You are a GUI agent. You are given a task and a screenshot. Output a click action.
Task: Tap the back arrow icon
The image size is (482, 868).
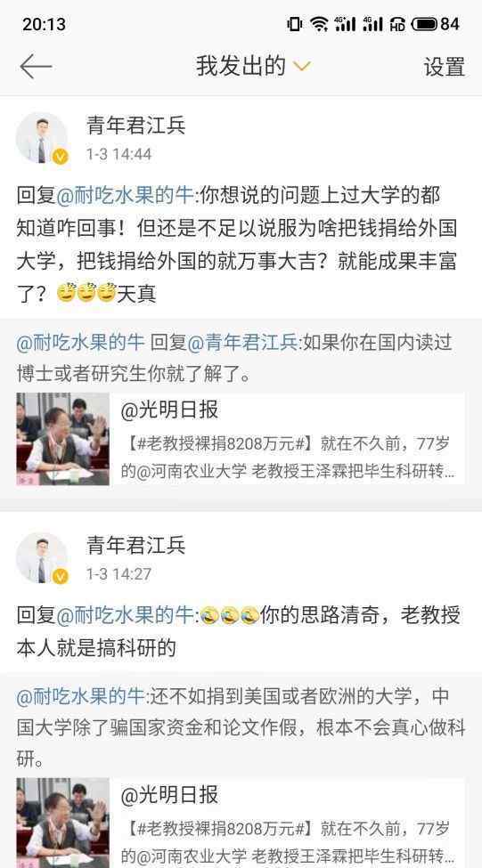coord(36,67)
